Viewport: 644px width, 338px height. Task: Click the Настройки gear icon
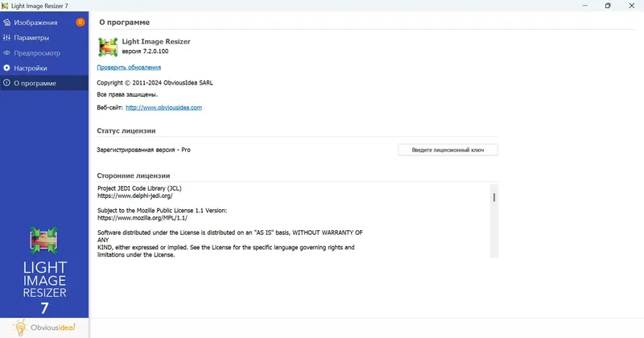click(x=7, y=68)
